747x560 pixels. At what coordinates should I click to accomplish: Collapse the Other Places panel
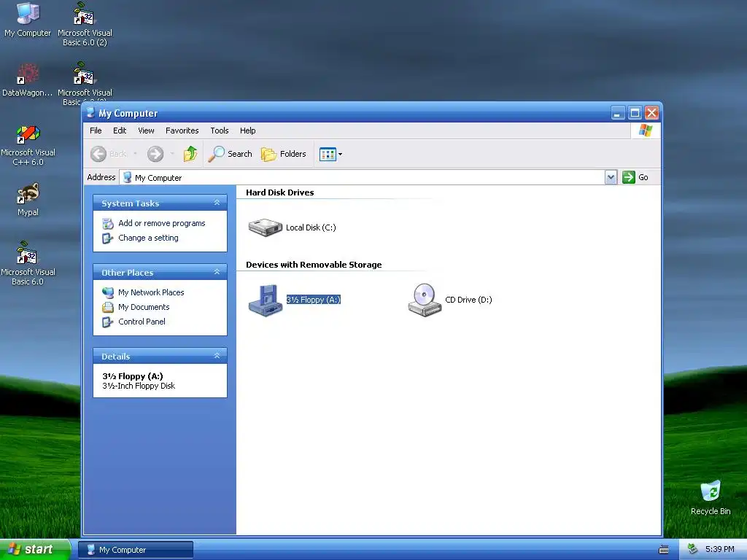[x=217, y=272]
